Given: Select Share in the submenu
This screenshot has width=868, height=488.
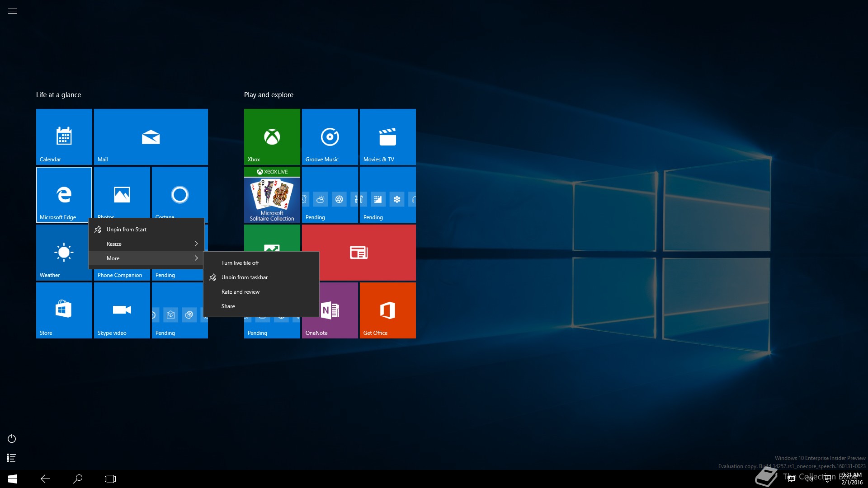Looking at the screenshot, I should (261, 306).
